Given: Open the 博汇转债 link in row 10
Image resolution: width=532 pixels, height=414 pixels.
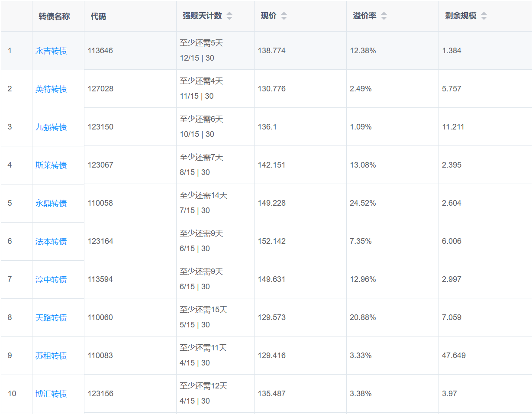Looking at the screenshot, I should coord(51,394).
